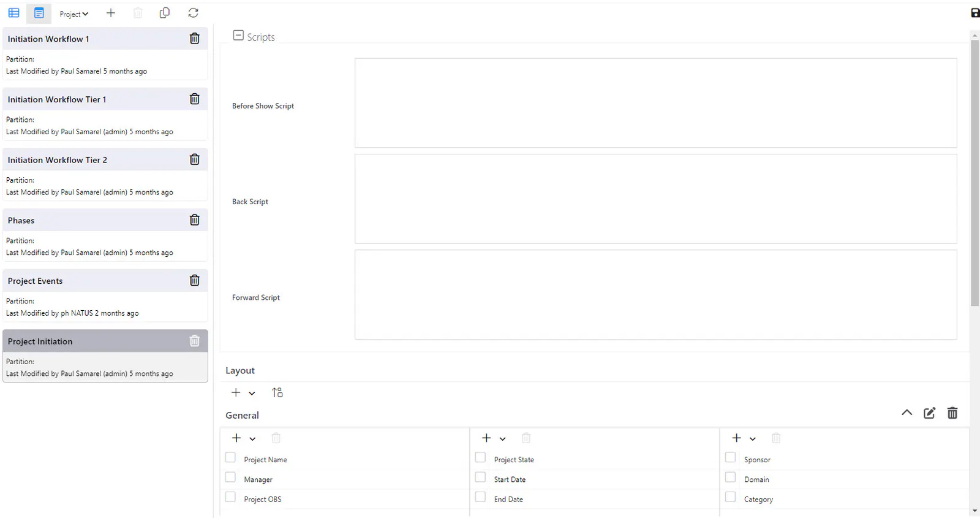Viewport: 980px width, 518px height.
Task: Add field to Project State column
Action: point(486,438)
